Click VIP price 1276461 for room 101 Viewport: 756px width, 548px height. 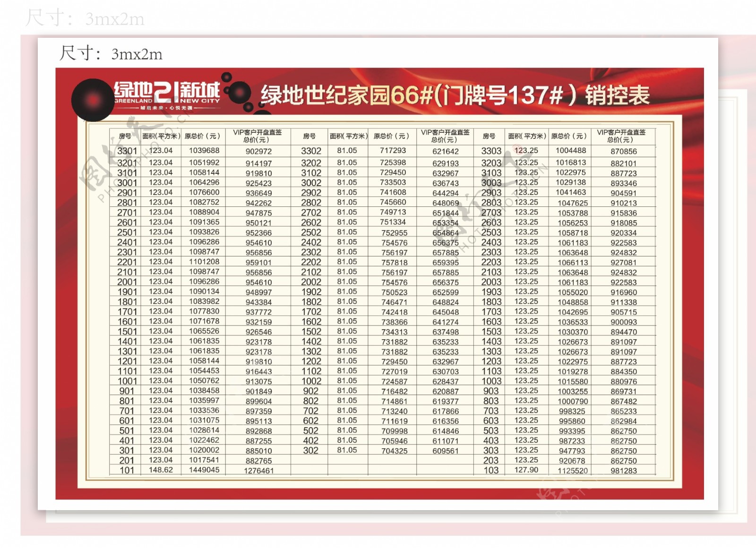tap(258, 471)
